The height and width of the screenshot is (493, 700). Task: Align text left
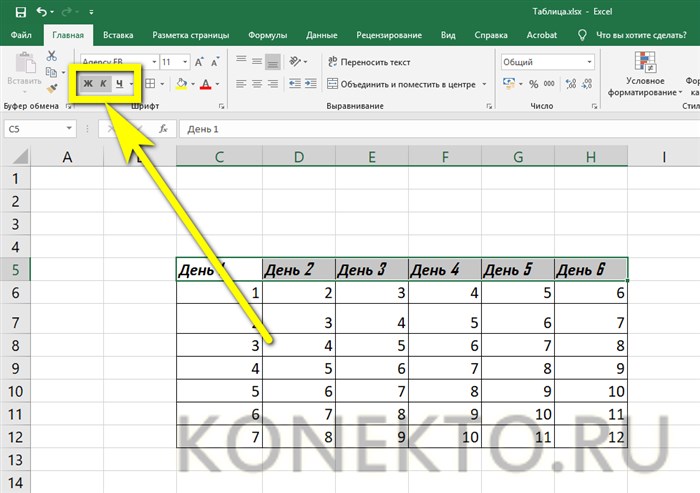pos(242,84)
